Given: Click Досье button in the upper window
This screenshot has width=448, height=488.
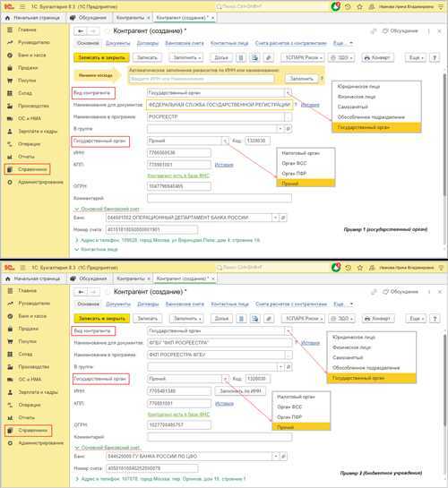Looking at the screenshot, I should [x=221, y=57].
